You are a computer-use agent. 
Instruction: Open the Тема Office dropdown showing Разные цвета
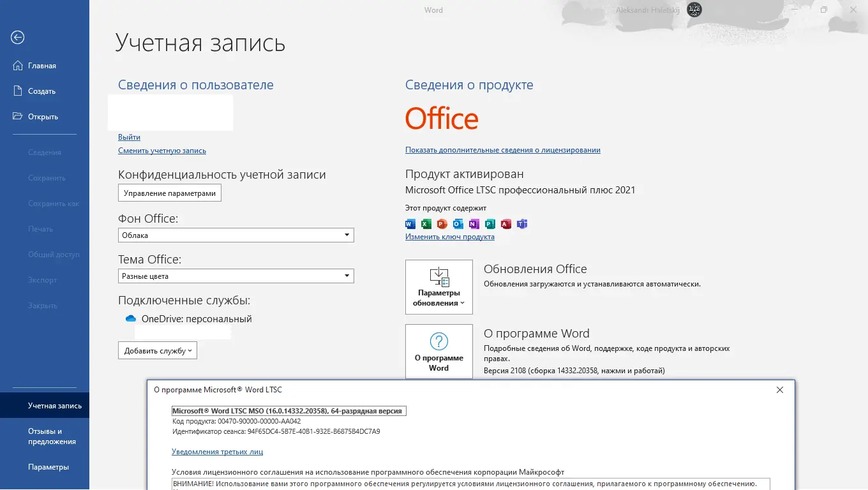coord(236,276)
